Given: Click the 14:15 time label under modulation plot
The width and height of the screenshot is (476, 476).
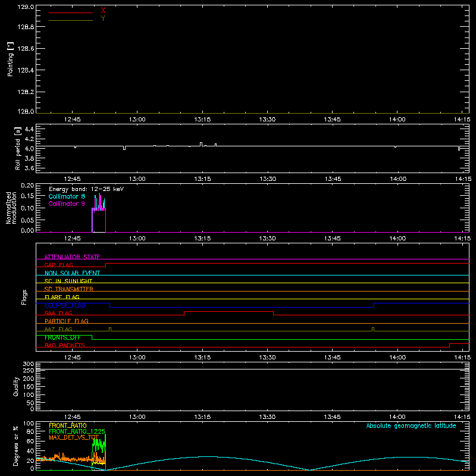Looking at the screenshot, I should point(462,239).
